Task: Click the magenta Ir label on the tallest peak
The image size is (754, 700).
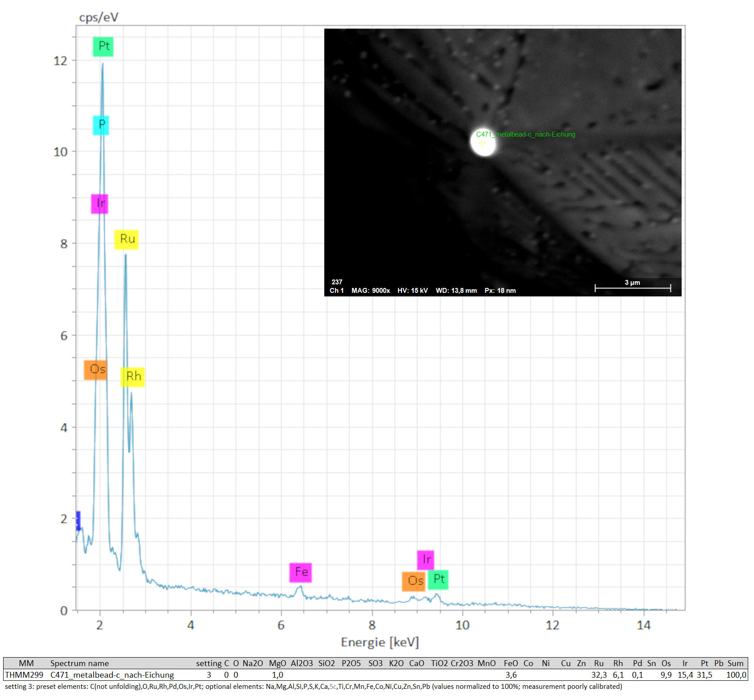Action: 100,204
